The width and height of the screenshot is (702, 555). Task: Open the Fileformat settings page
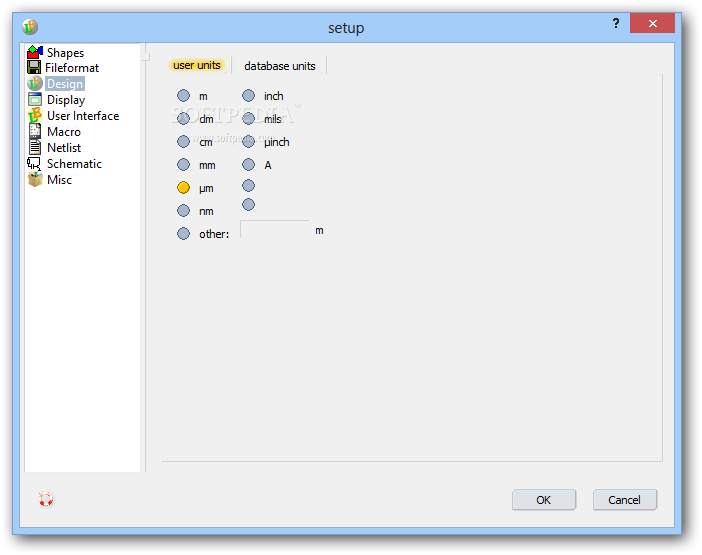(x=72, y=68)
